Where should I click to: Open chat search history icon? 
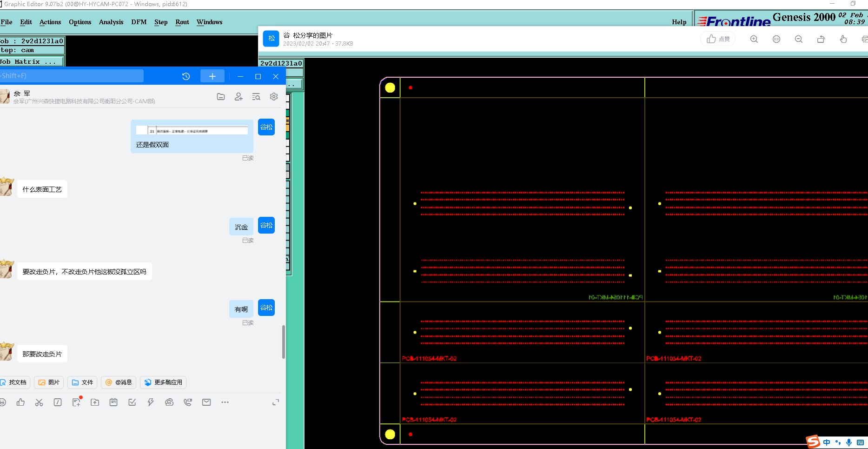[x=256, y=97]
